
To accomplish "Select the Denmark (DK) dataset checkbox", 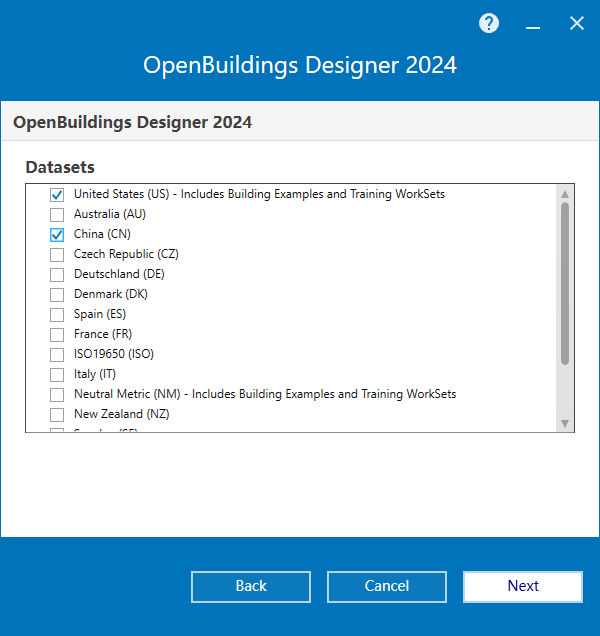I will click(57, 294).
